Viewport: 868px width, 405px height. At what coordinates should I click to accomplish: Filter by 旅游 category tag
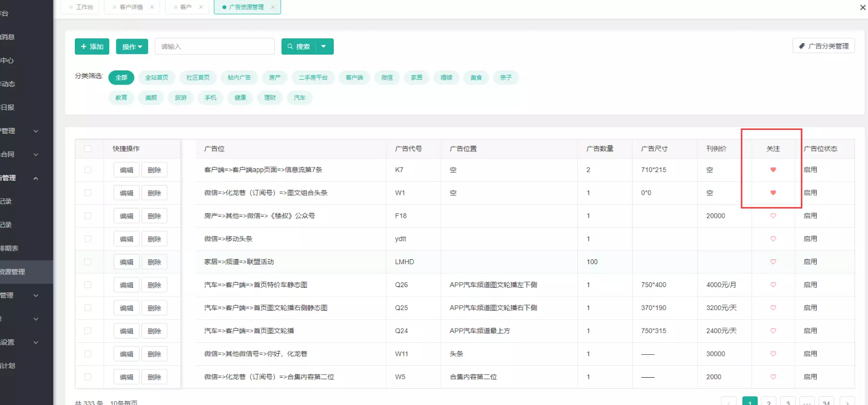click(x=181, y=98)
